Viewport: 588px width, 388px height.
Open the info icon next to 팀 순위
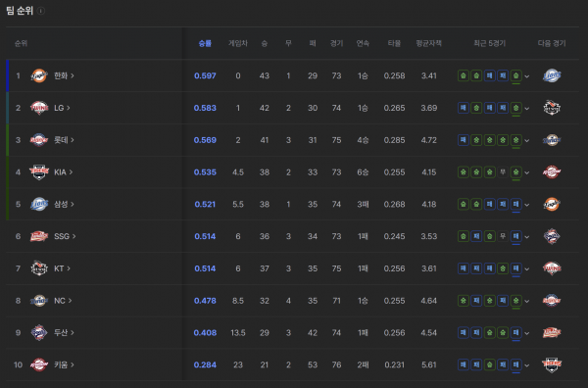41,11
